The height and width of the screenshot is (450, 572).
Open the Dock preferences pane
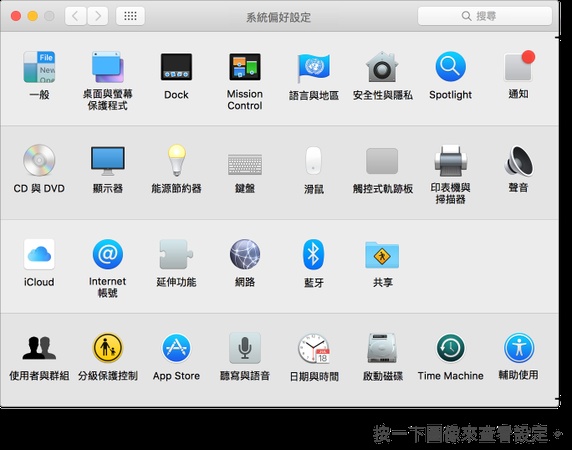(x=176, y=67)
